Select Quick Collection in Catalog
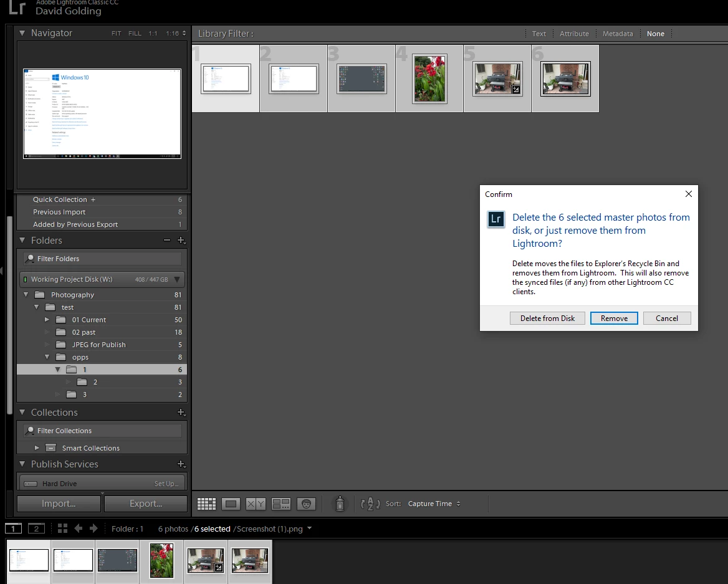This screenshot has width=728, height=584. click(x=102, y=199)
